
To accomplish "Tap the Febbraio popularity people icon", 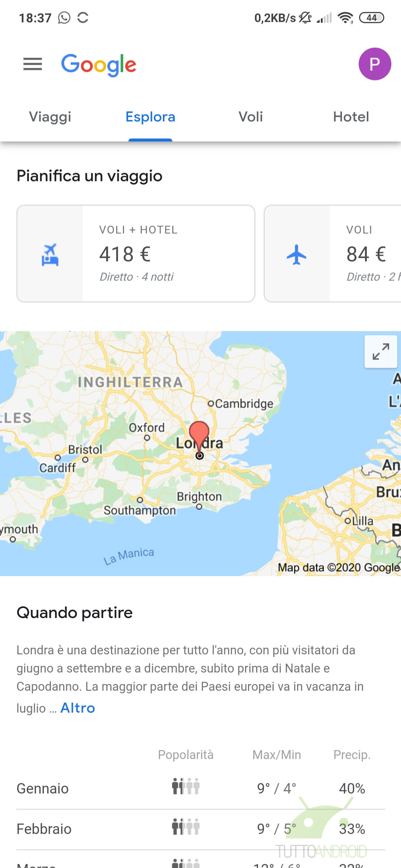I will tap(186, 826).
